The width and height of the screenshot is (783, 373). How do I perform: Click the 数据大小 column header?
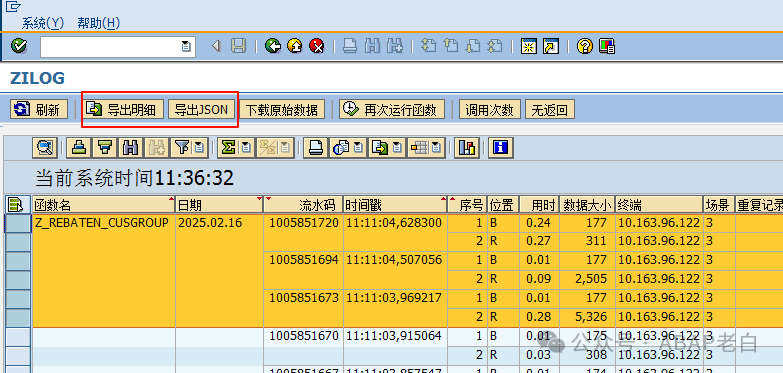(587, 205)
